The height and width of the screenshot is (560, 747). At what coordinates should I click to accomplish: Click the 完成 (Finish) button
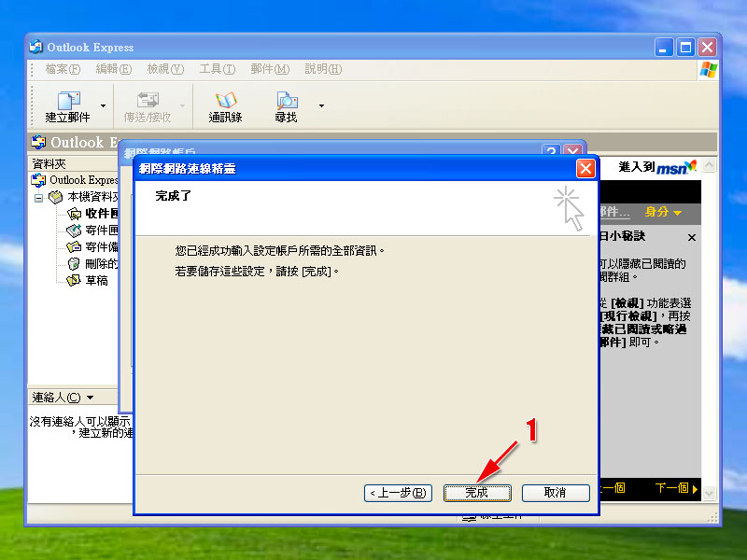[477, 493]
